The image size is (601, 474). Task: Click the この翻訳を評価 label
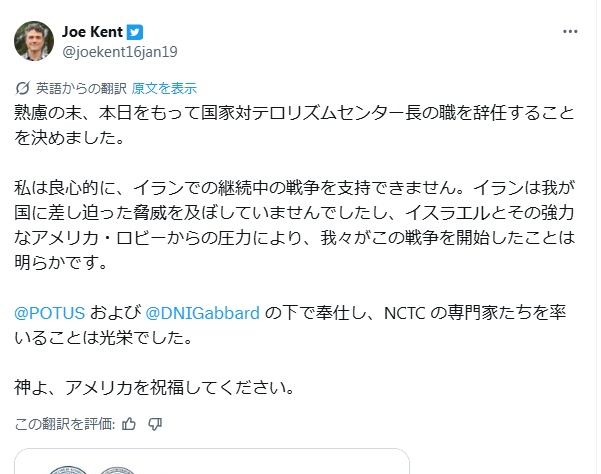[64, 423]
